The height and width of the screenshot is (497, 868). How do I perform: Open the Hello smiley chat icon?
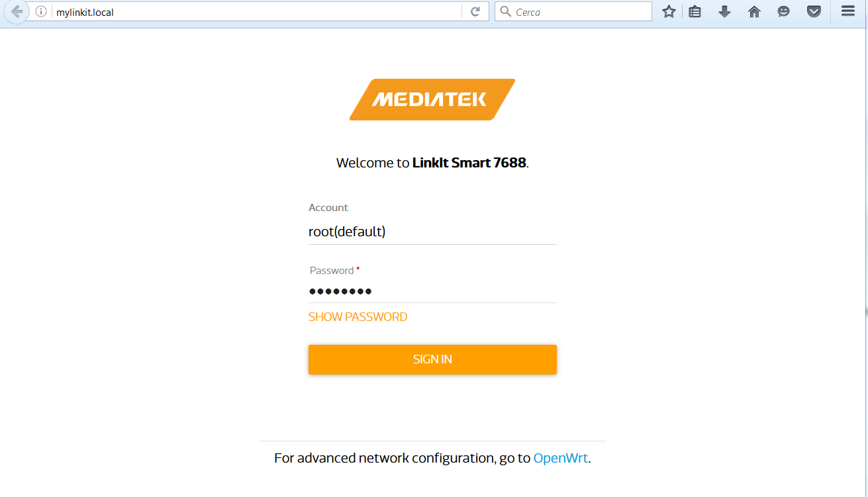[x=783, y=12]
